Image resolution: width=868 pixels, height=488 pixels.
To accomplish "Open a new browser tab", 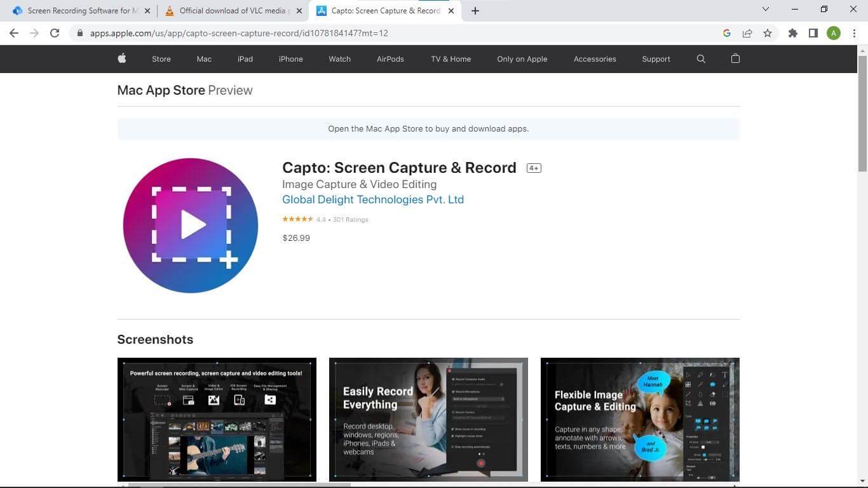I will pos(475,10).
